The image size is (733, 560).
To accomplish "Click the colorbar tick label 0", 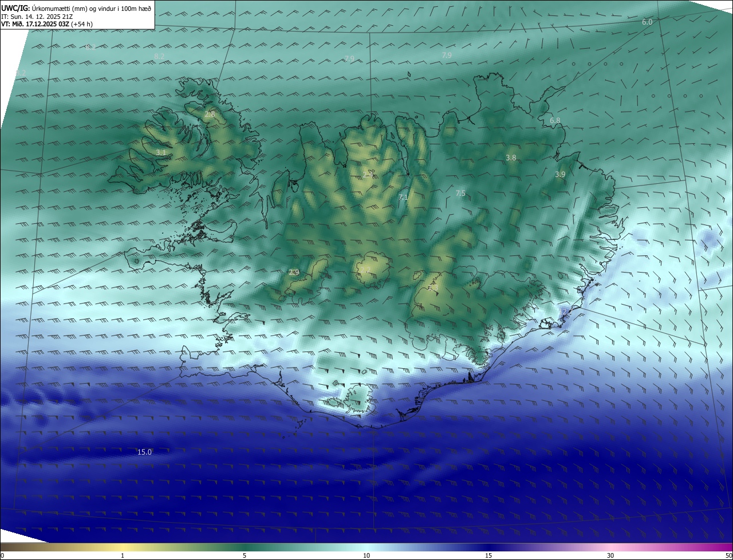I will [x=2, y=555].
